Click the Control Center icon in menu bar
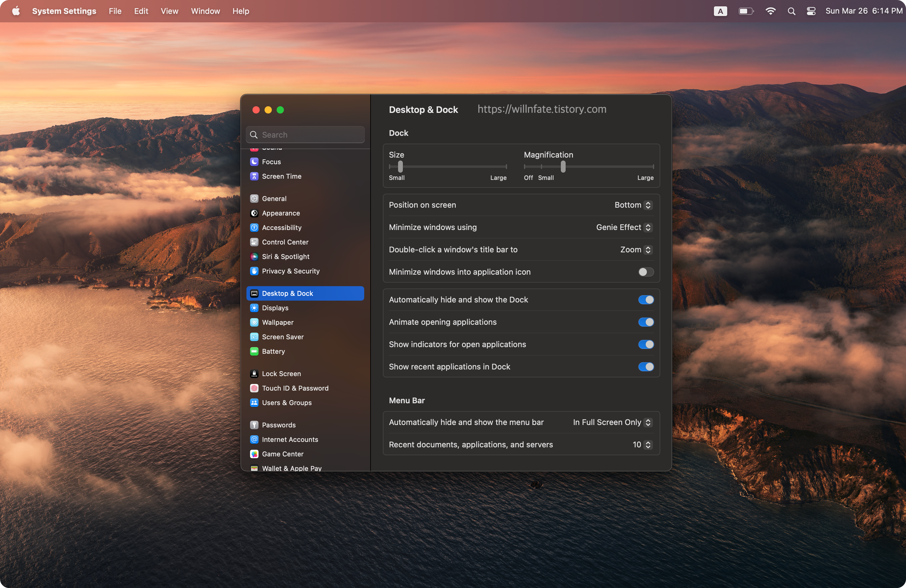This screenshot has height=588, width=906. tap(811, 11)
